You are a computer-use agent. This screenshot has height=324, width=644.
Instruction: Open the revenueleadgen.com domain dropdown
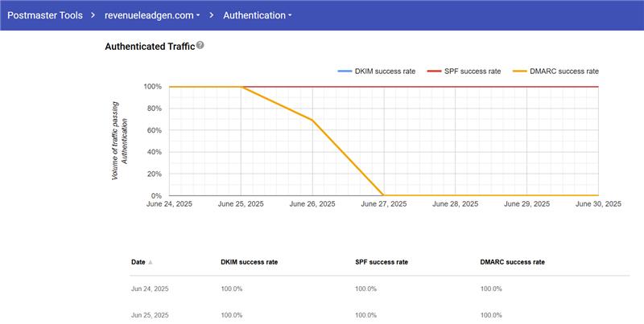click(152, 15)
